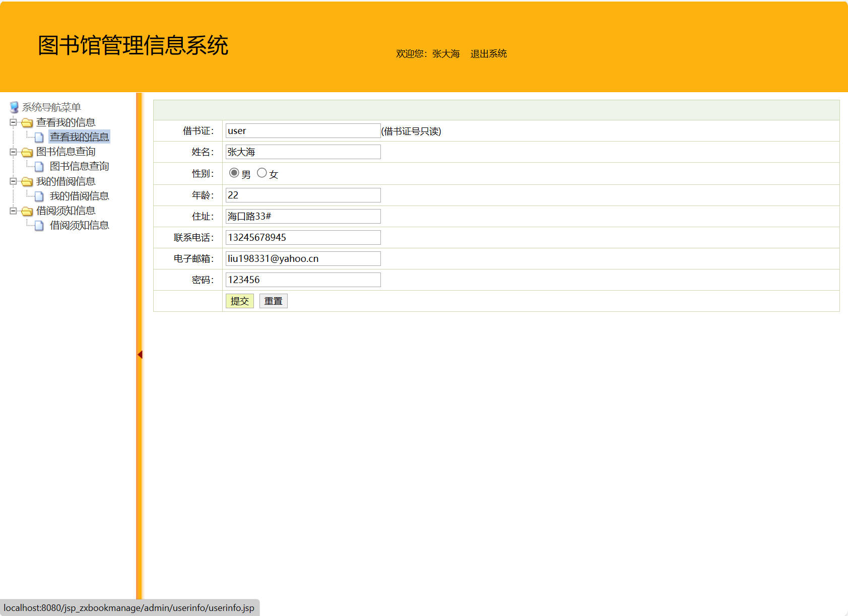848x616 pixels.
Task: Collapse the 我的借阅信息 tree node
Action: click(13, 181)
